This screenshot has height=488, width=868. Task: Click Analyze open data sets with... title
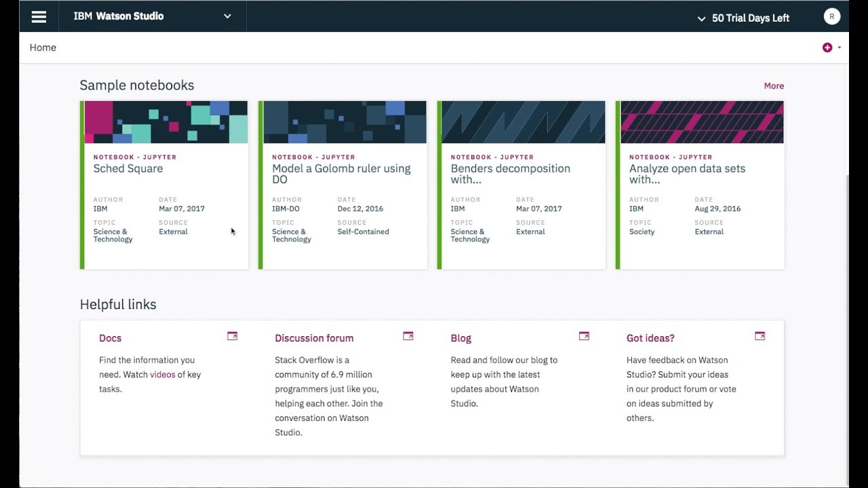[x=687, y=174]
